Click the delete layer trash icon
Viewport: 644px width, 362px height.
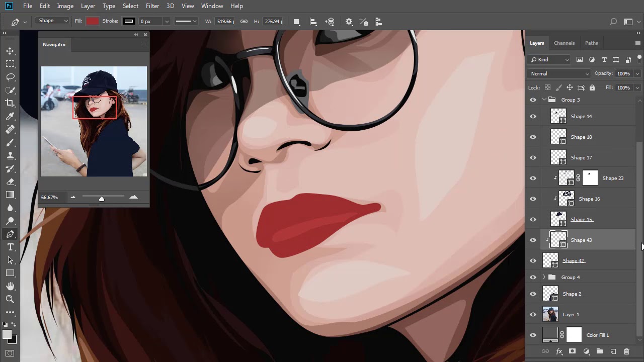[626, 351]
